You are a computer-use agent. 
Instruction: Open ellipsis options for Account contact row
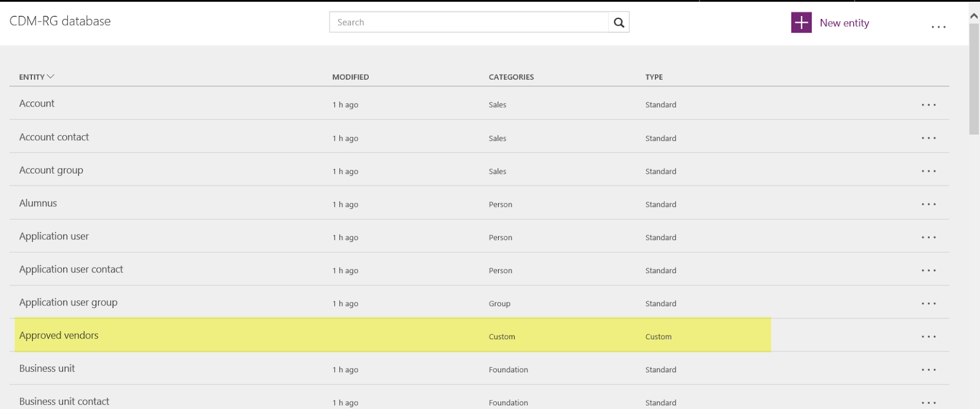point(929,138)
